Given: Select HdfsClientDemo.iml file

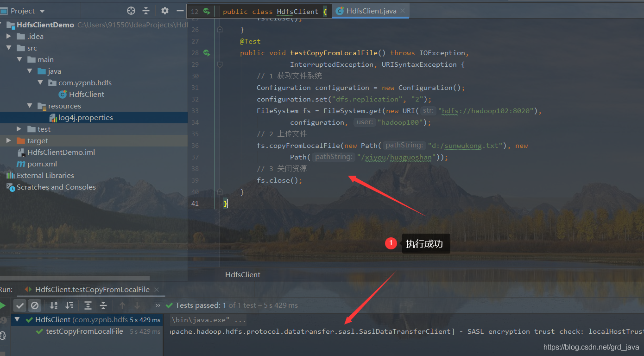Looking at the screenshot, I should [x=61, y=152].
